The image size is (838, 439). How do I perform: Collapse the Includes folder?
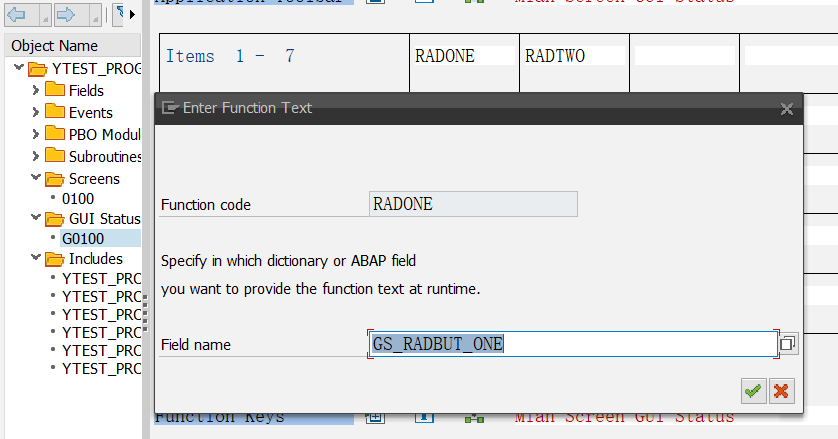36,259
